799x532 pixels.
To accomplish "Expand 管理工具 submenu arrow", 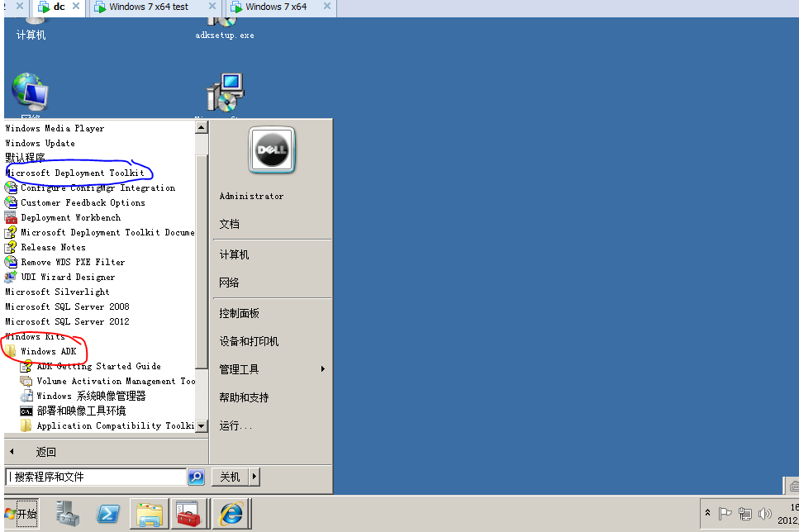I will [x=322, y=369].
